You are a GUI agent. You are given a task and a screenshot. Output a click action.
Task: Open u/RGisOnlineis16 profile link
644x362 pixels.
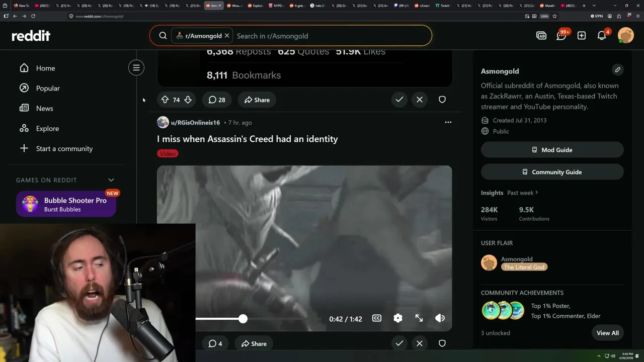coord(195,123)
